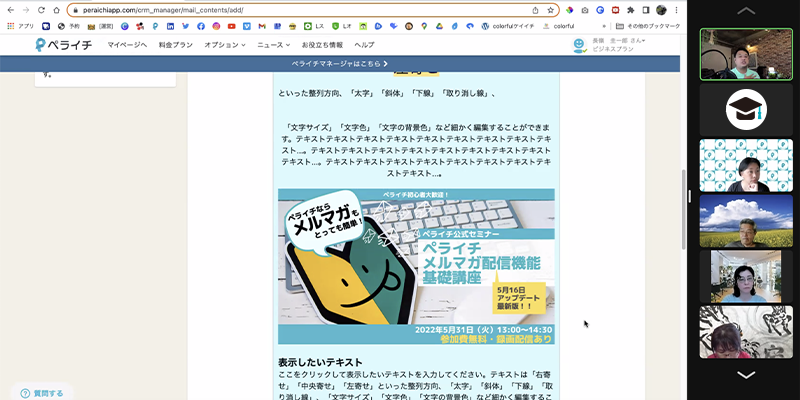Open the browser extensions puzzle icon

tap(630, 10)
